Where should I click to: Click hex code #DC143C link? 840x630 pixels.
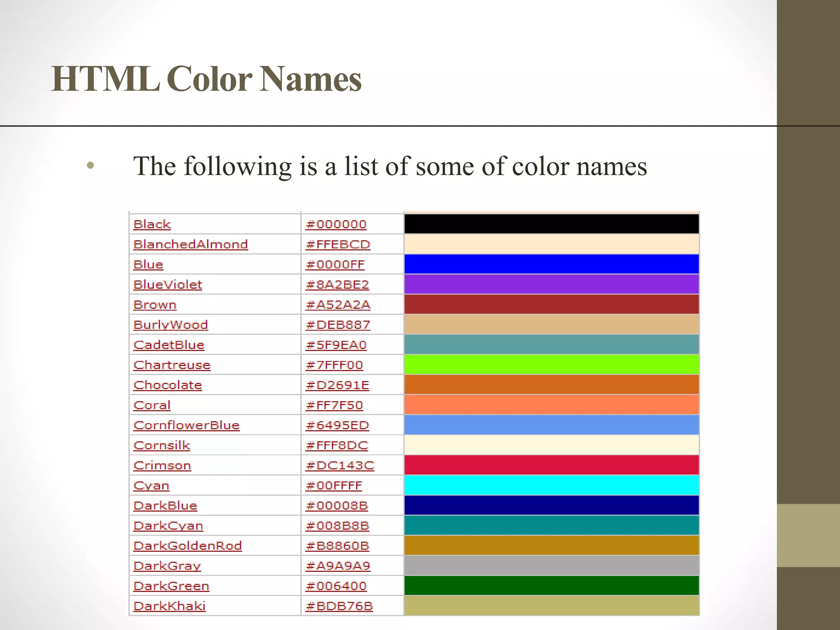click(x=340, y=466)
